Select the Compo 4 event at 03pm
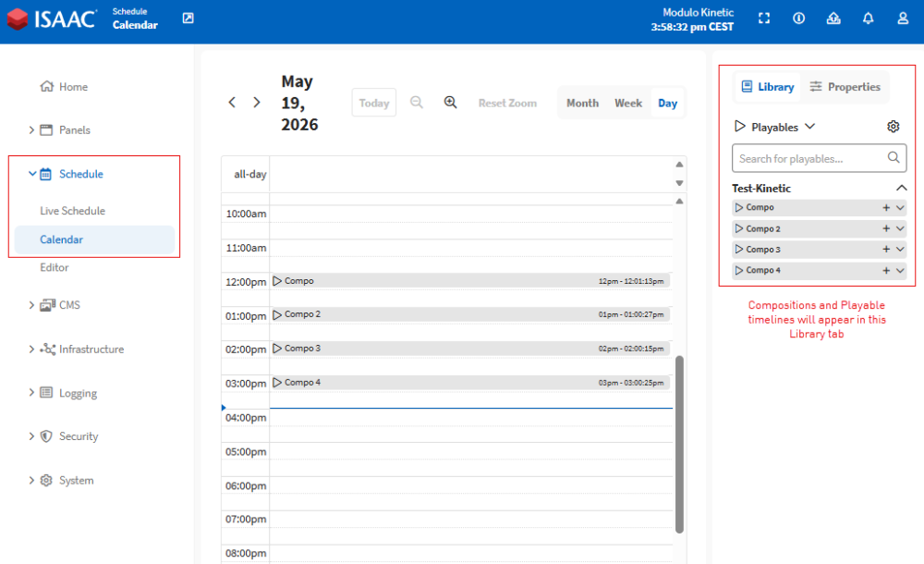The image size is (924, 564). (470, 383)
